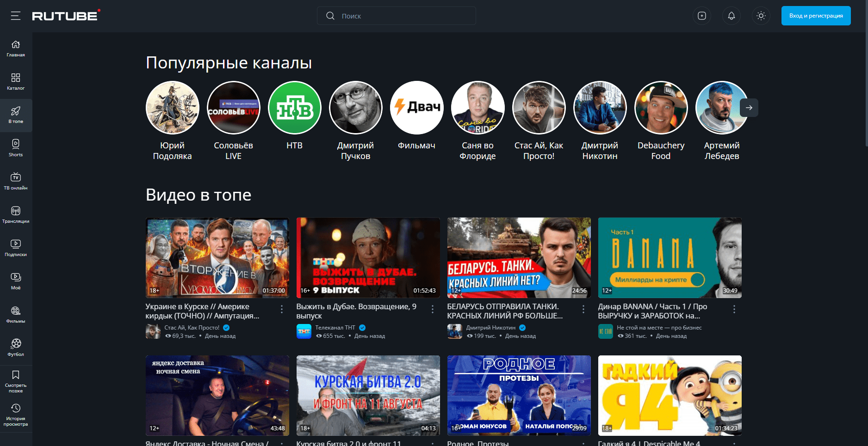Open options menu for Динар BANANA video
Image resolution: width=868 pixels, height=446 pixels.
(x=734, y=309)
